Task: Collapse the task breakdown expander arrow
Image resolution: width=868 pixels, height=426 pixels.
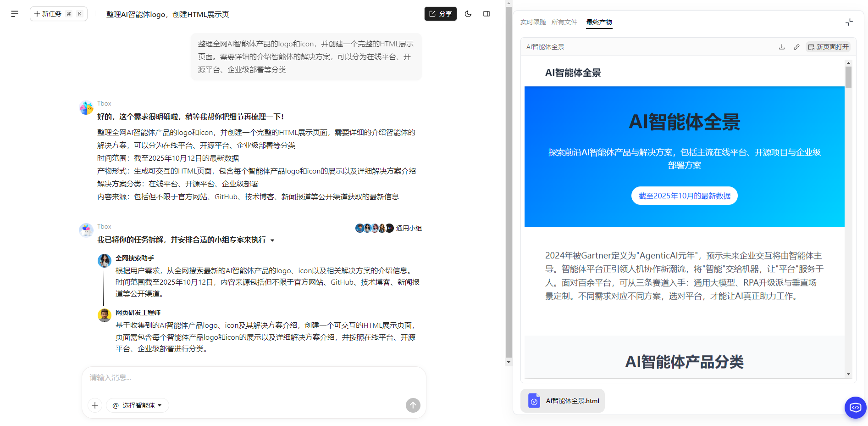Action: (272, 240)
